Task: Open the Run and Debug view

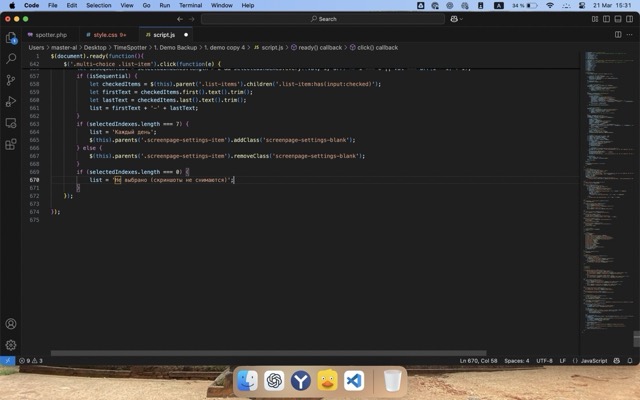Action: (x=11, y=101)
